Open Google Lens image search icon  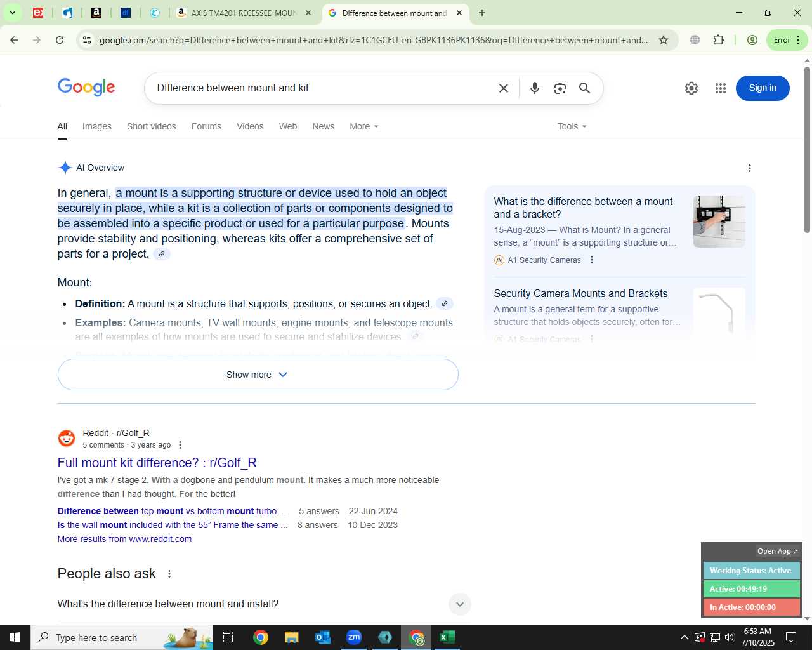(560, 88)
